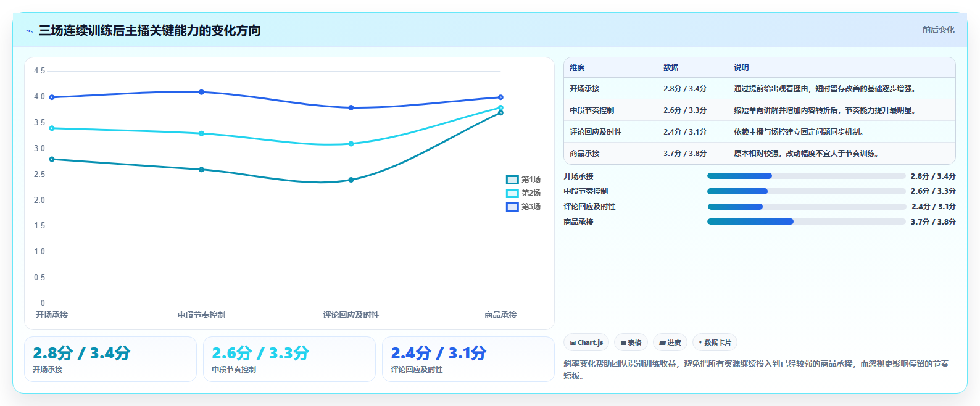
Task: Click the 商品承接 x-axis label
Action: [500, 315]
